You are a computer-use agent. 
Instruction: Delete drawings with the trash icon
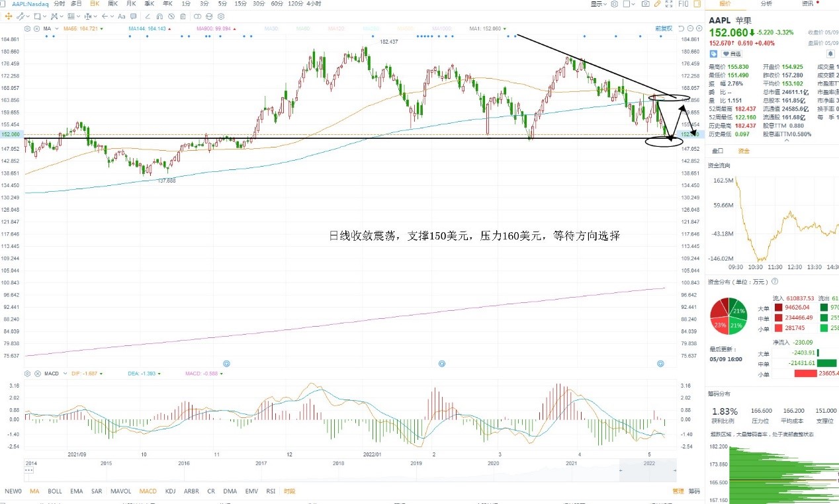click(x=183, y=16)
